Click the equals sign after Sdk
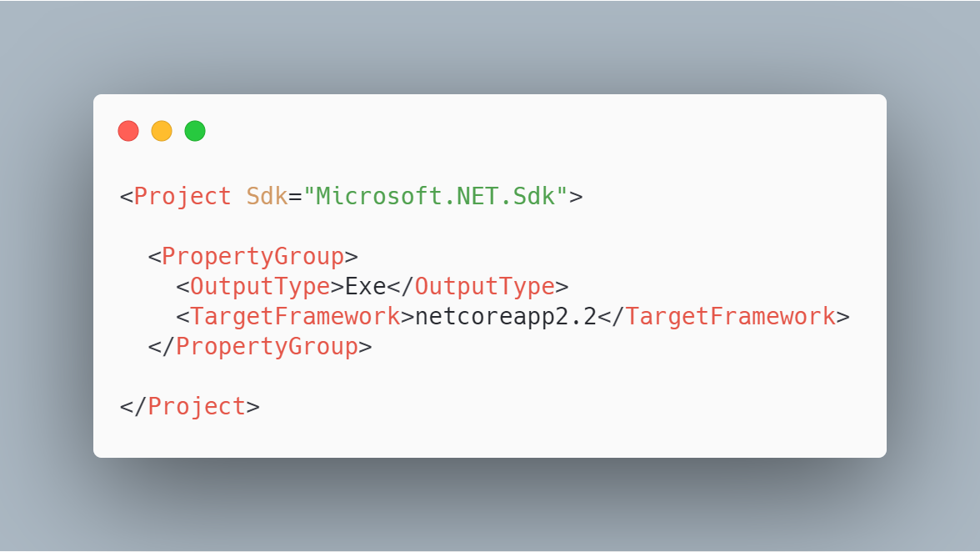 click(x=294, y=197)
